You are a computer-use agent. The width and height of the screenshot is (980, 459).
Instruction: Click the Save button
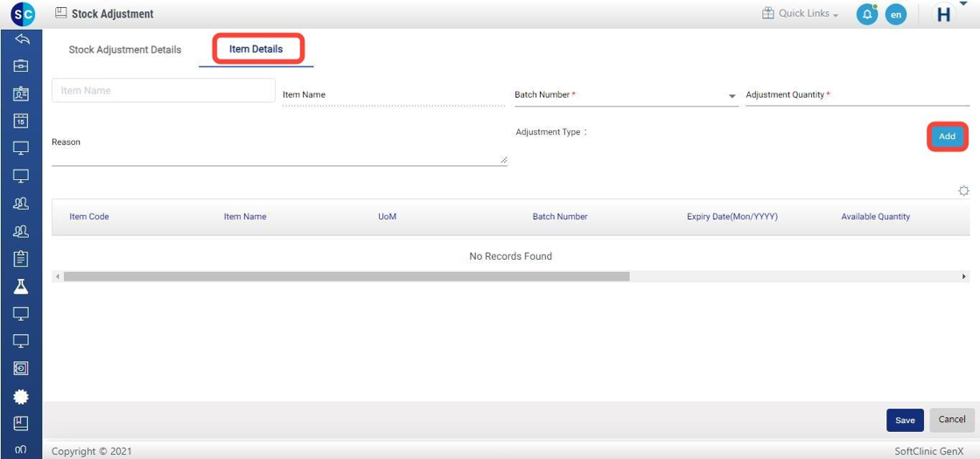click(x=905, y=420)
